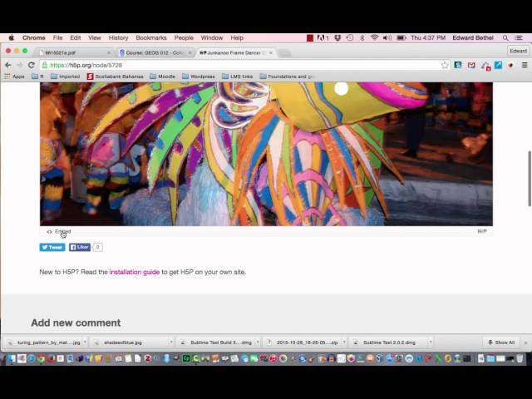532x399 pixels.
Task: Bookmark this page with the star icon
Action: pos(445,65)
